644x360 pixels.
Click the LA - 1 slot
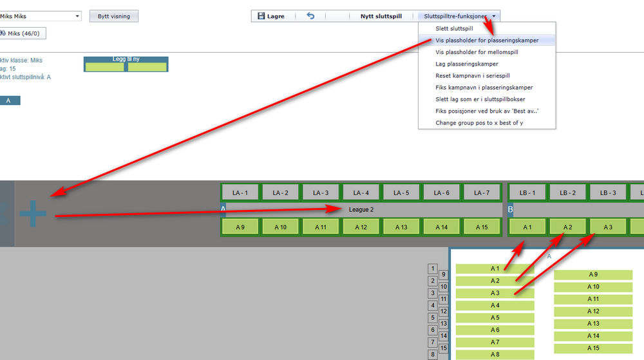click(240, 193)
